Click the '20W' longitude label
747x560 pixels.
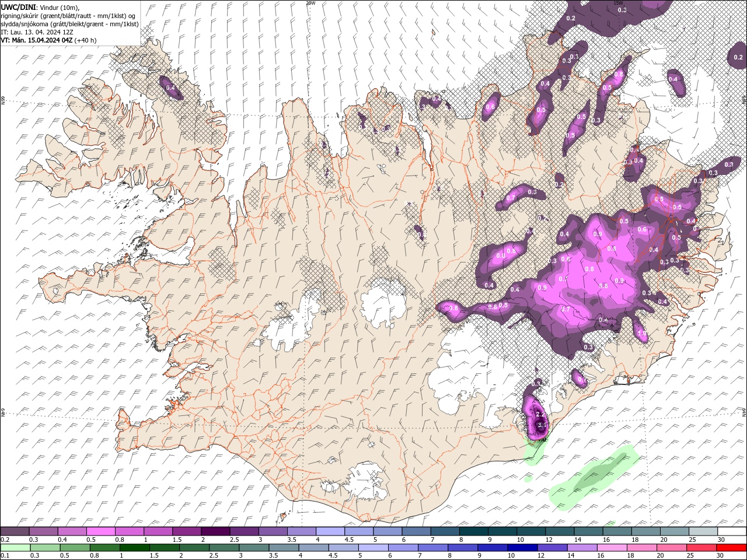(310, 3)
